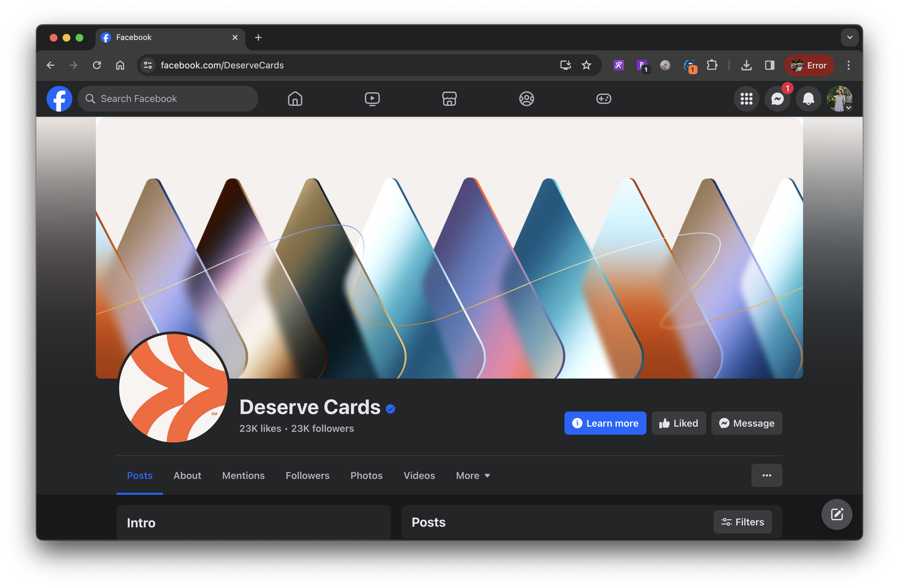Toggle the Liked button off
Viewport: 899px width, 588px height.
tap(679, 423)
